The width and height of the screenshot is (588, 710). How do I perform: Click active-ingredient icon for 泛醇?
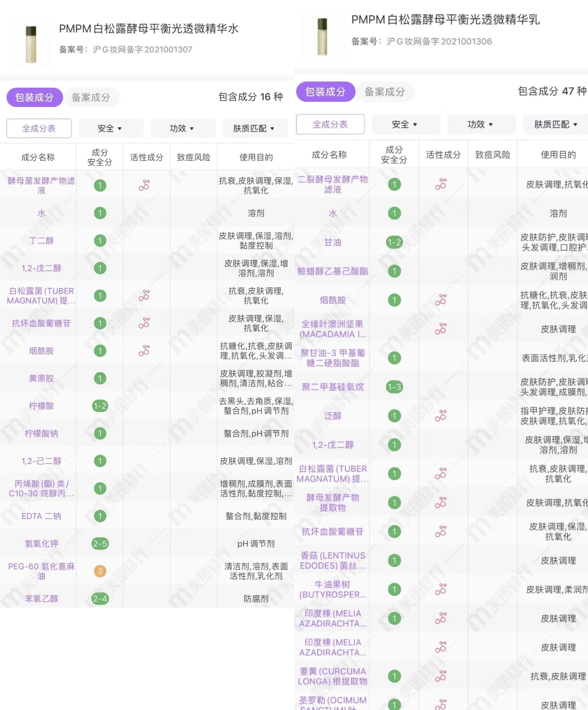pyautogui.click(x=441, y=416)
